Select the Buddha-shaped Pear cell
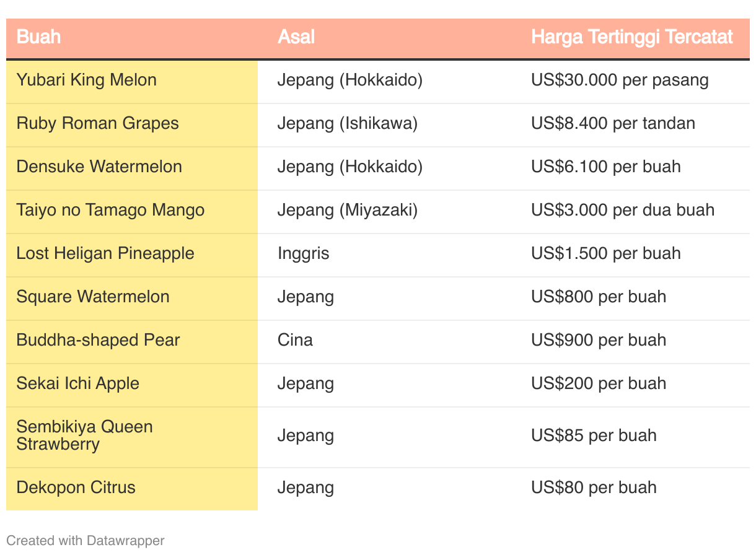Screen dimensions: 756x555 point(98,341)
